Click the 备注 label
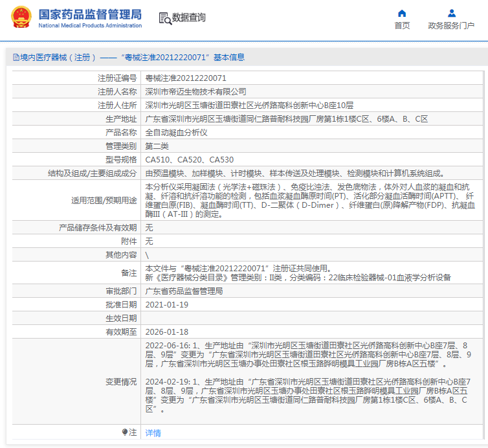488x448 pixels. 129,273
